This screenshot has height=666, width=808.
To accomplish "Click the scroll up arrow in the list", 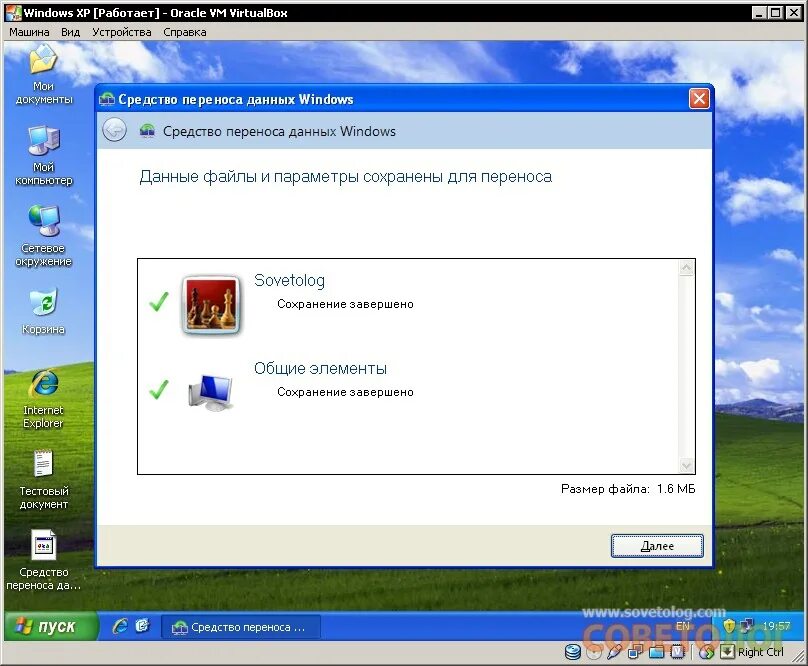I will (x=686, y=268).
